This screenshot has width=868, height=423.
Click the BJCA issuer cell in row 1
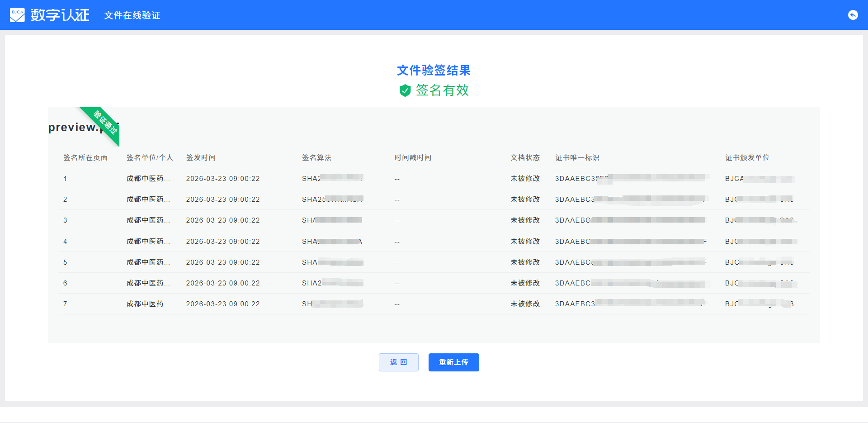point(760,179)
